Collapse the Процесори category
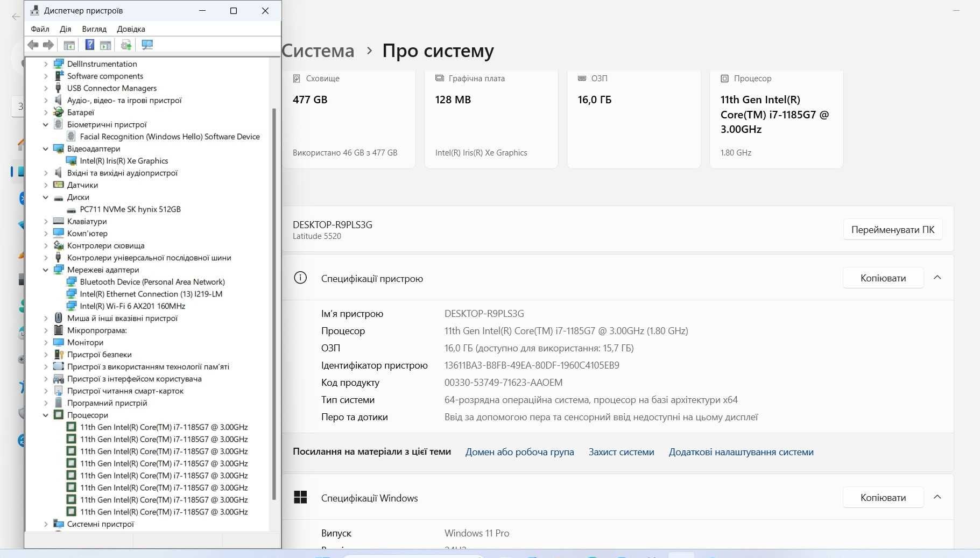Screen dimensions: 980x558 click(46, 415)
